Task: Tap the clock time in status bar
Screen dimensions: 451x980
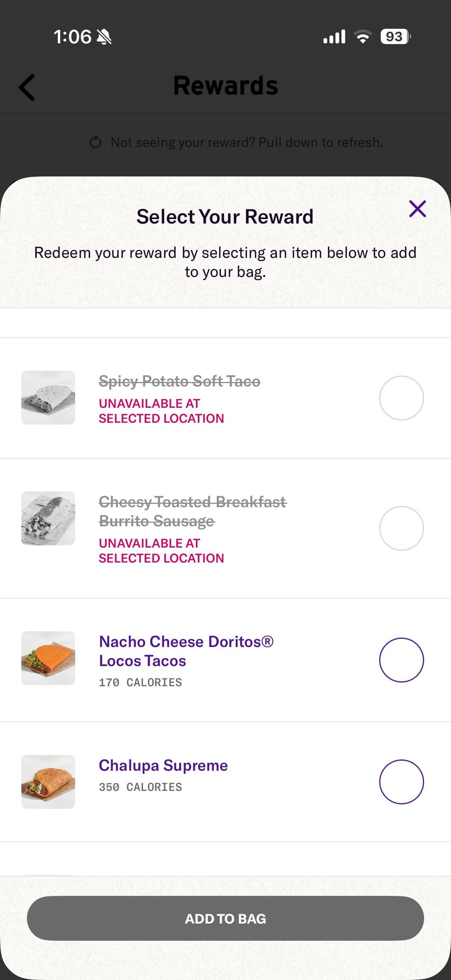Action: [x=72, y=37]
